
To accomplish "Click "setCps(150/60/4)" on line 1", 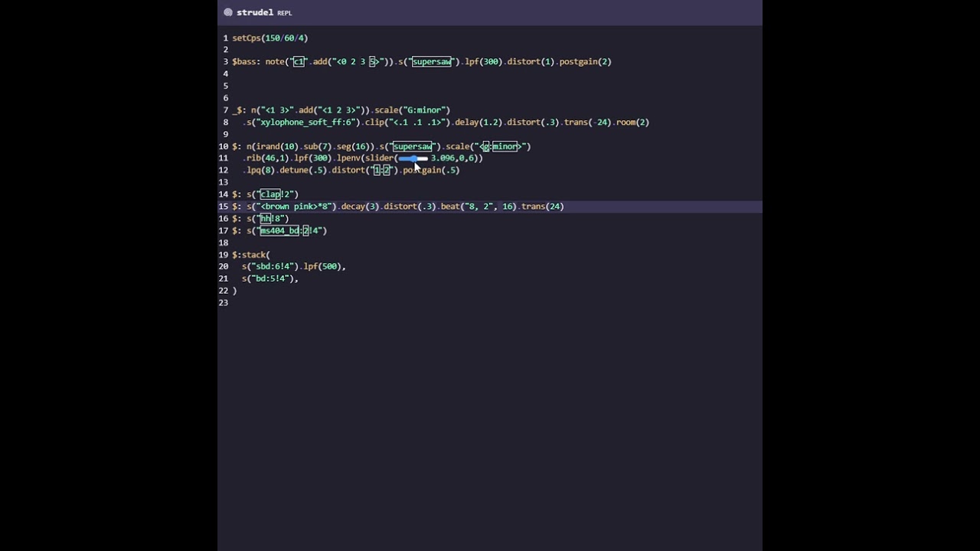I will (x=270, y=37).
